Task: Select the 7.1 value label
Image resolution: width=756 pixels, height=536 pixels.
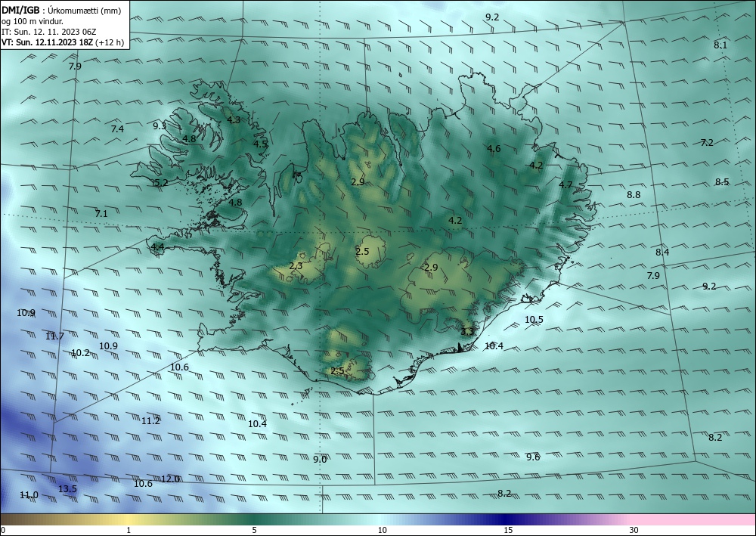Action: [x=101, y=213]
